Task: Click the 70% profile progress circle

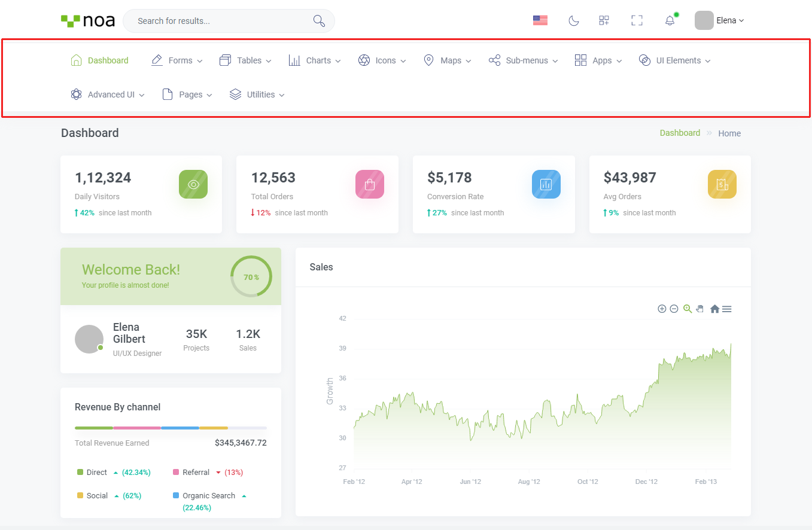Action: (251, 276)
